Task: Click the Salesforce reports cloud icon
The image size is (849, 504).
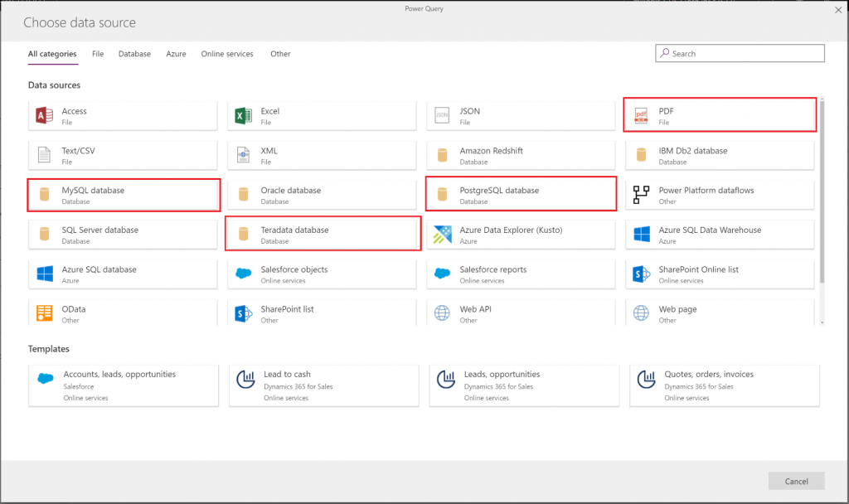Action: 443,274
